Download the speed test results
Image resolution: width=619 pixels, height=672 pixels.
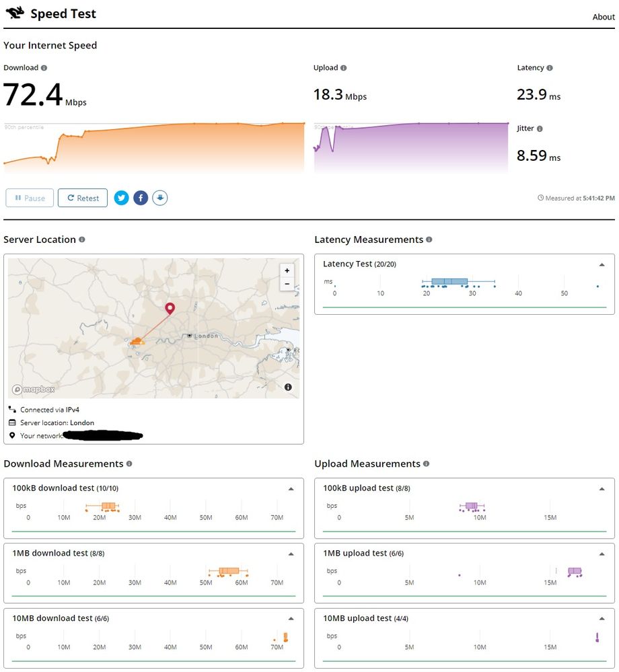(x=160, y=198)
